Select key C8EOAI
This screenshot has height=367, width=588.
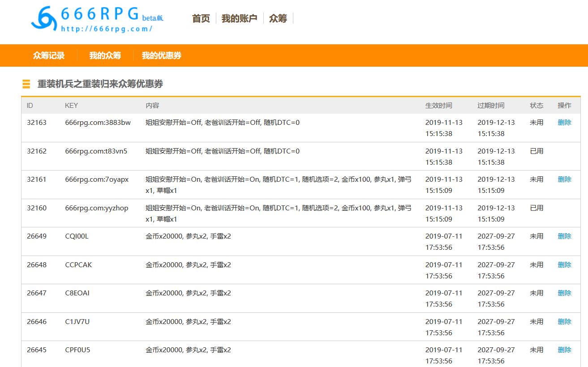click(x=77, y=293)
